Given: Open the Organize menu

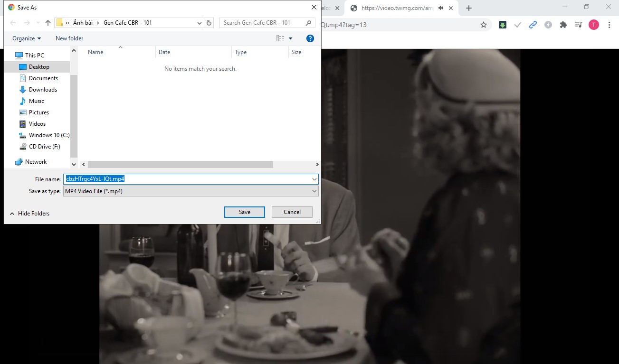Looking at the screenshot, I should click(x=25, y=38).
